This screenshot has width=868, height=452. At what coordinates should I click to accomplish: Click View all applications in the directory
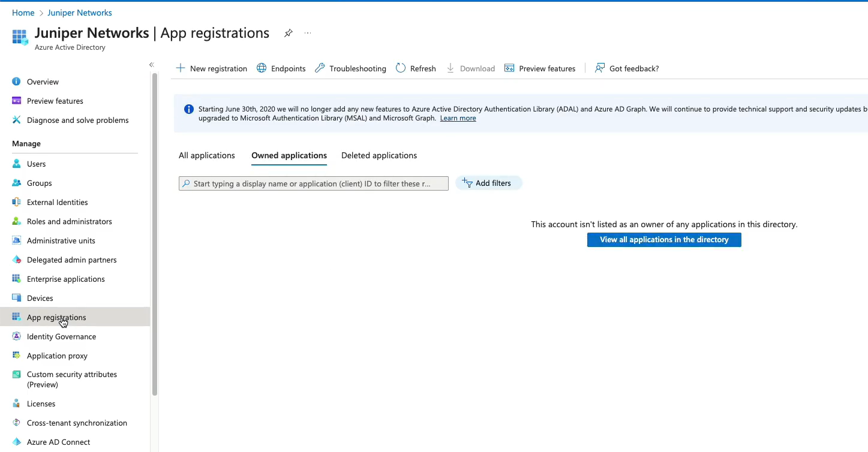click(664, 240)
